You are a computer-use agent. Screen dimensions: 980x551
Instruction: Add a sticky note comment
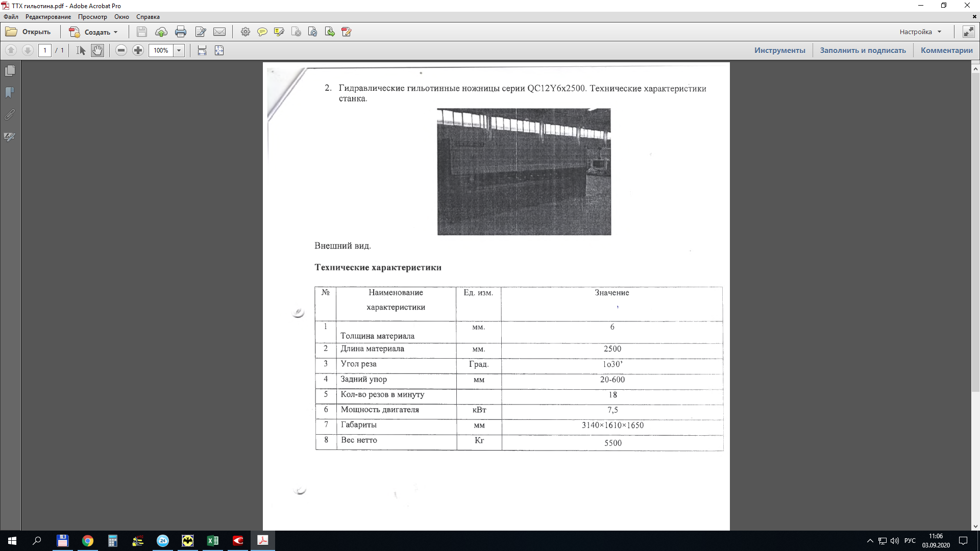coord(262,32)
